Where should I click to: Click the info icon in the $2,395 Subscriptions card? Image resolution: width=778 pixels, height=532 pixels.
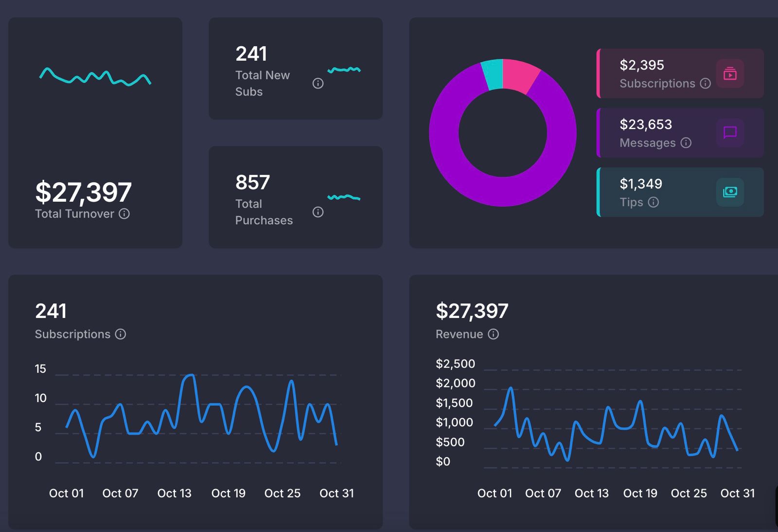tap(706, 84)
